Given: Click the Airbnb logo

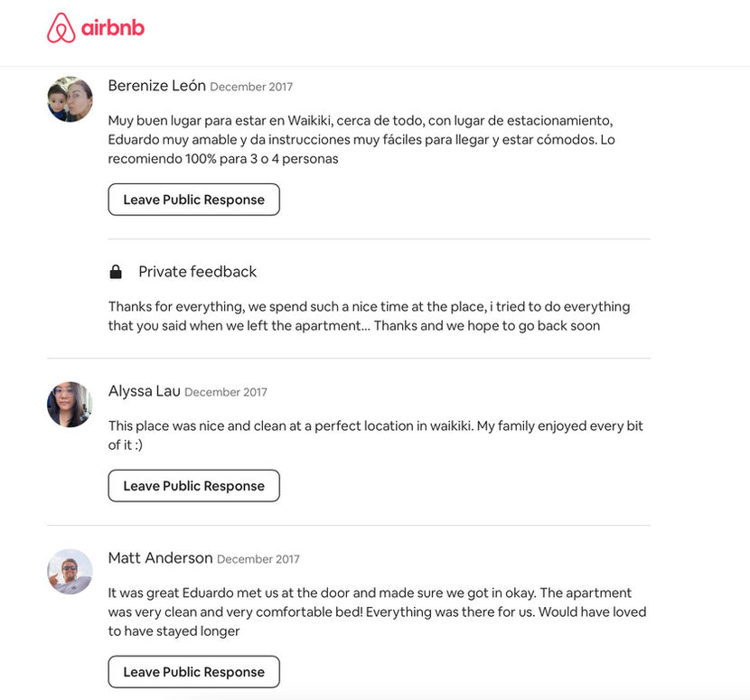Looking at the screenshot, I should 61,28.
